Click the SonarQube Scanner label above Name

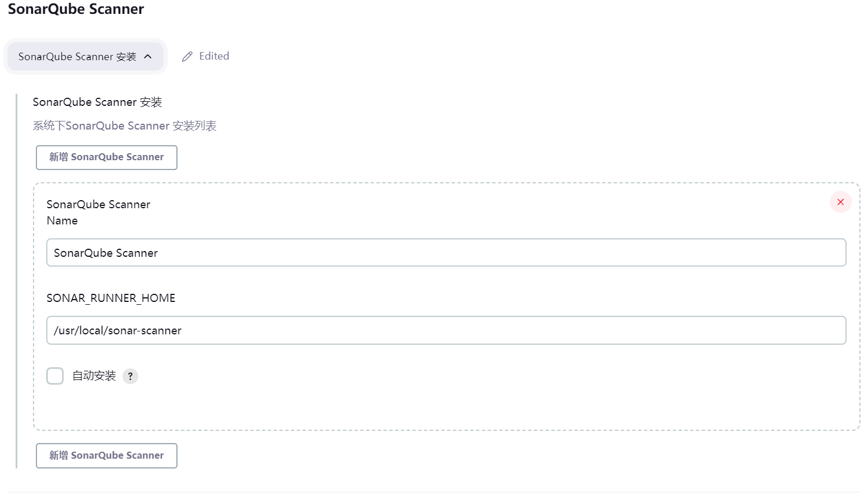98,204
